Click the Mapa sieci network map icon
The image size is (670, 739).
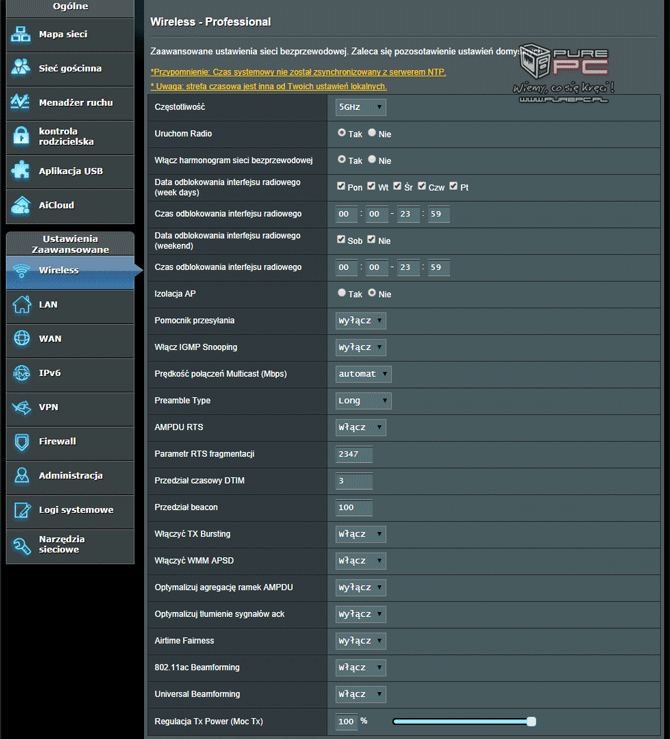click(21, 34)
